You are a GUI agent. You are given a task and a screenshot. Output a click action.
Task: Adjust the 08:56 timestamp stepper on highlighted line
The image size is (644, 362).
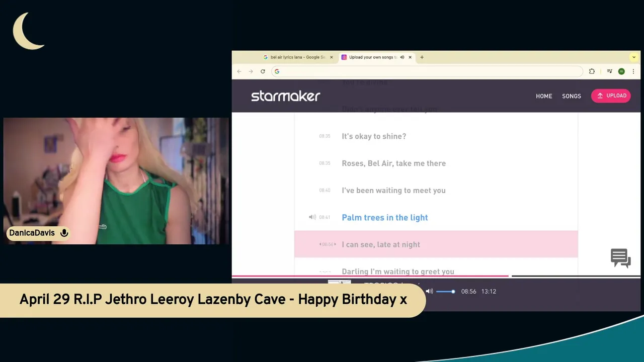328,244
